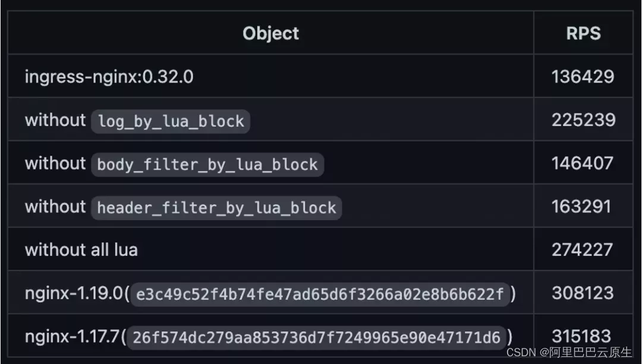This screenshot has height=364, width=642.
Task: Click the Object column header
Action: (270, 33)
